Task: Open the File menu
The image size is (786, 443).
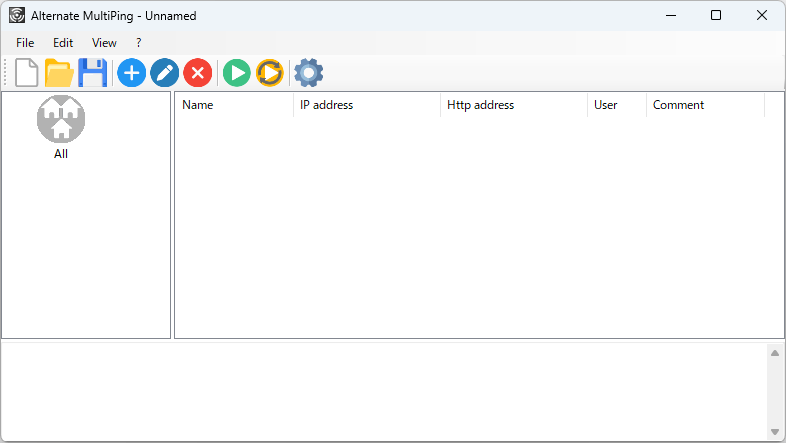Action: 25,43
